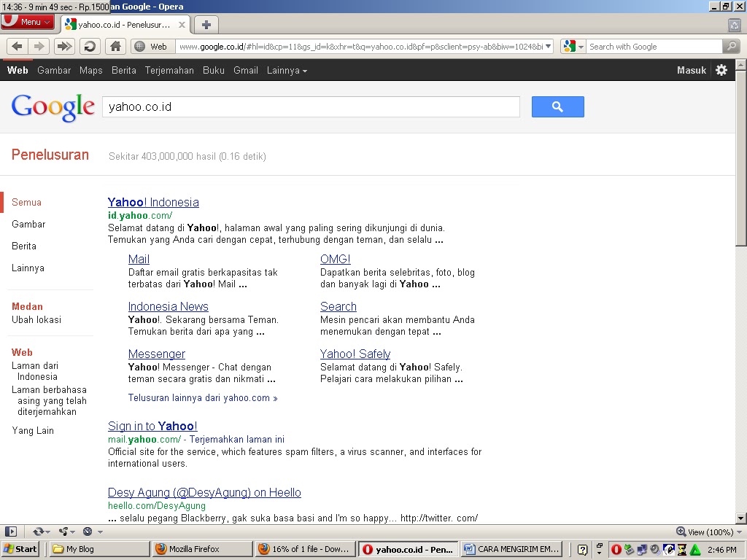Viewport: 747px width, 560px height.
Task: Open the Indonesia News sitelink
Action: coord(169,306)
